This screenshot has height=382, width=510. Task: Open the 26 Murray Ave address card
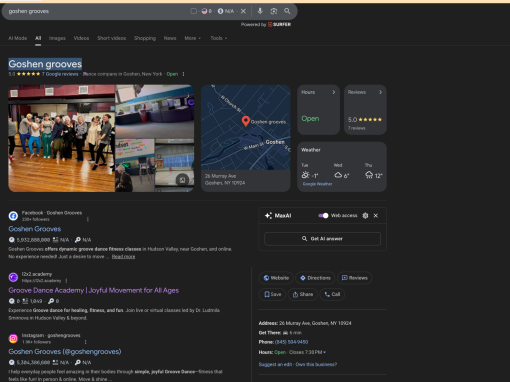click(x=246, y=180)
